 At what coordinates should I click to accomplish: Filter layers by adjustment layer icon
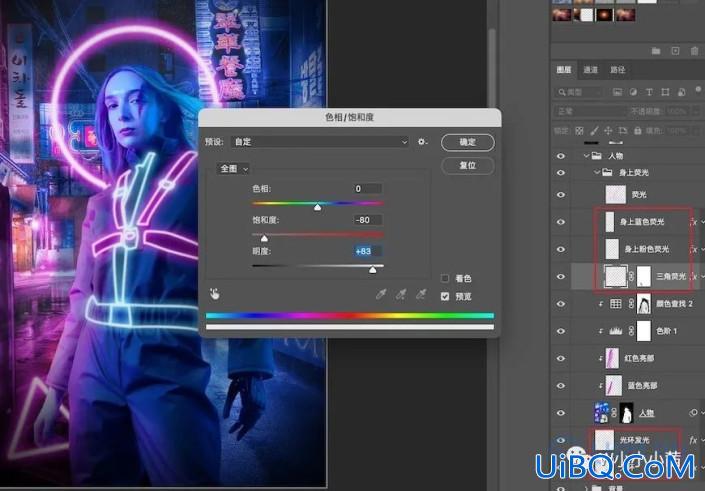(633, 92)
